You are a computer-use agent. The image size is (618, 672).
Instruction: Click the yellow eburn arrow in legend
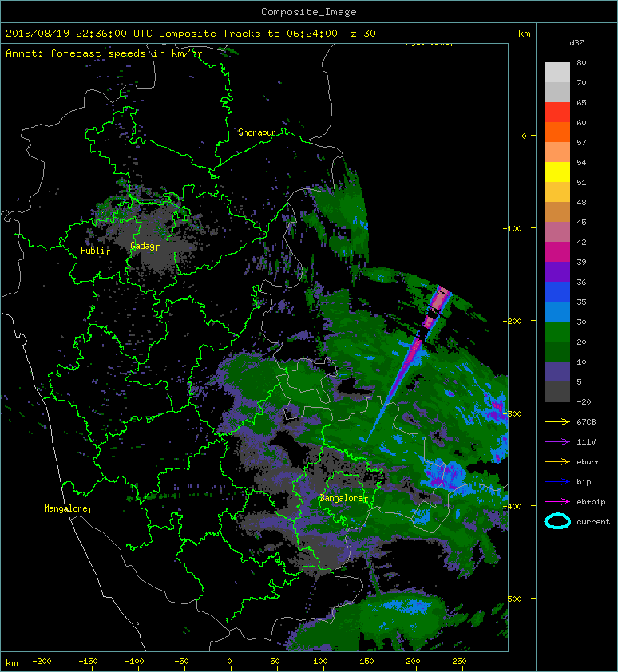click(557, 462)
